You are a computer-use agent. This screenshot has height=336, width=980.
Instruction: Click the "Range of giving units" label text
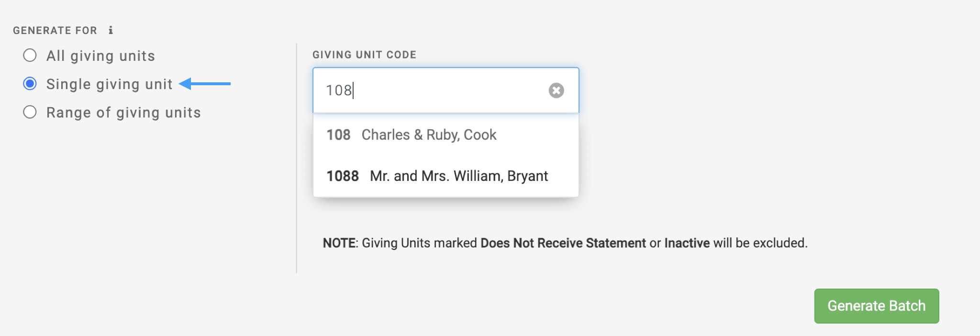[x=123, y=112]
